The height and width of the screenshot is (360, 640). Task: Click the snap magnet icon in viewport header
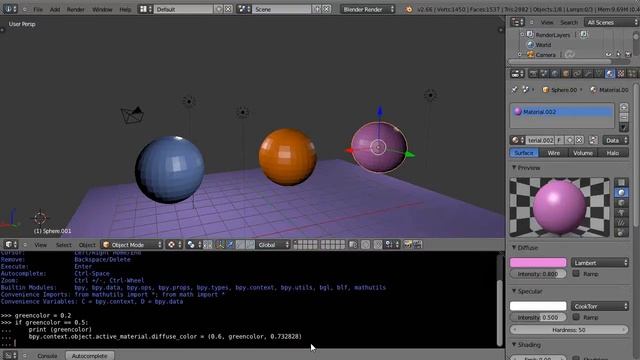point(378,244)
